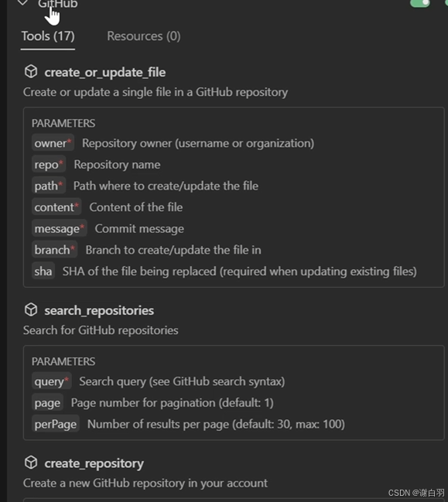Click the cube icon beside search_repositories
This screenshot has height=502, width=448.
point(31,309)
